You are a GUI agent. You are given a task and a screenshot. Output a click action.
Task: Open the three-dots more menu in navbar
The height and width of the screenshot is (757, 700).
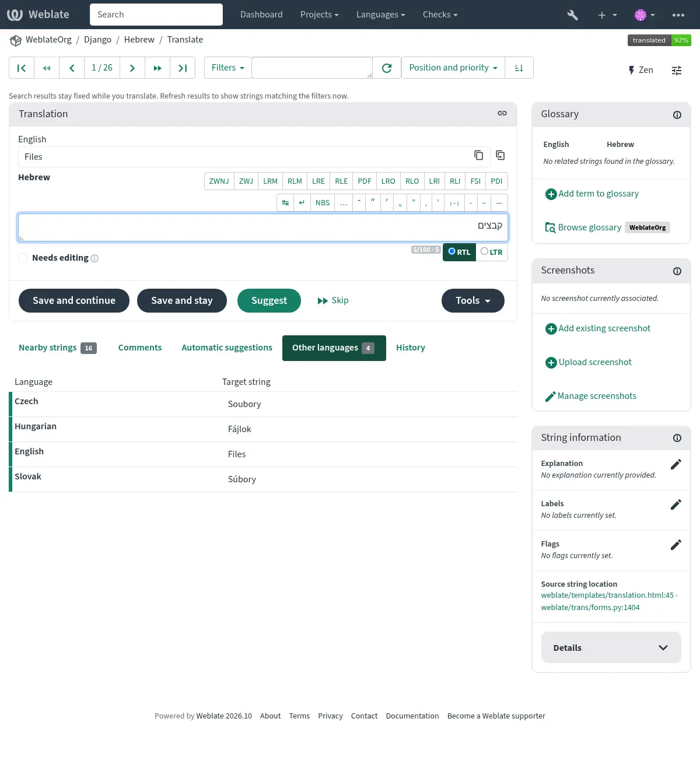tap(678, 15)
